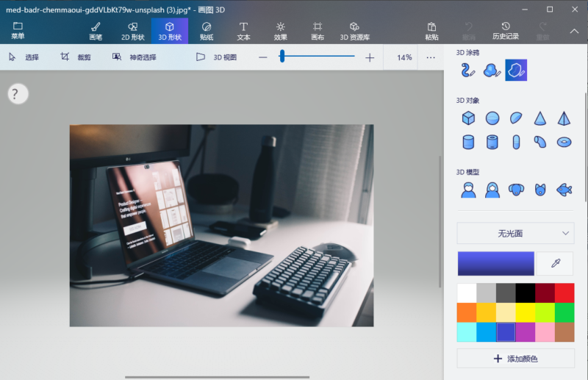The image size is (588, 380).
Task: Pick the cube 3D object
Action: pyautogui.click(x=468, y=118)
